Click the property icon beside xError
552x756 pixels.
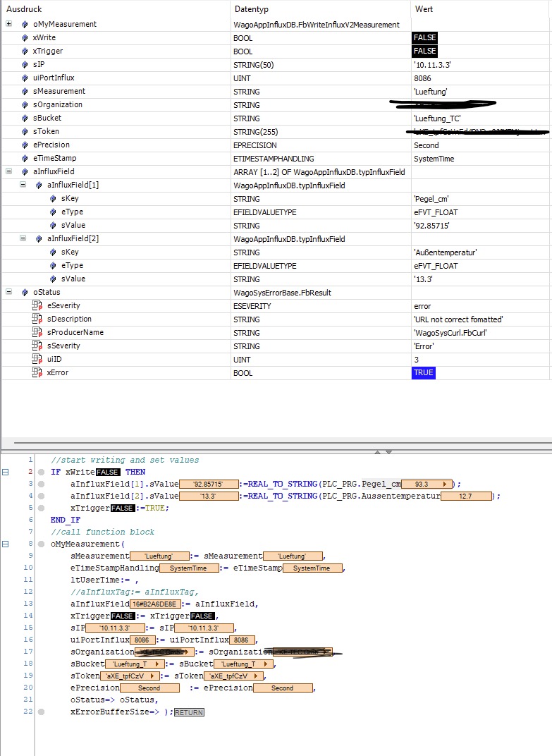[37, 372]
